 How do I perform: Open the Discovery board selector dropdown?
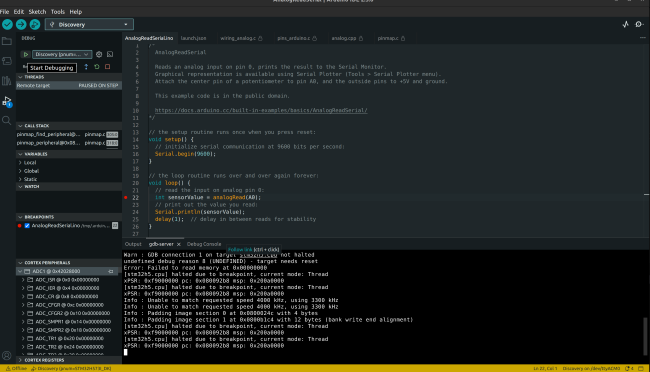tap(89, 24)
